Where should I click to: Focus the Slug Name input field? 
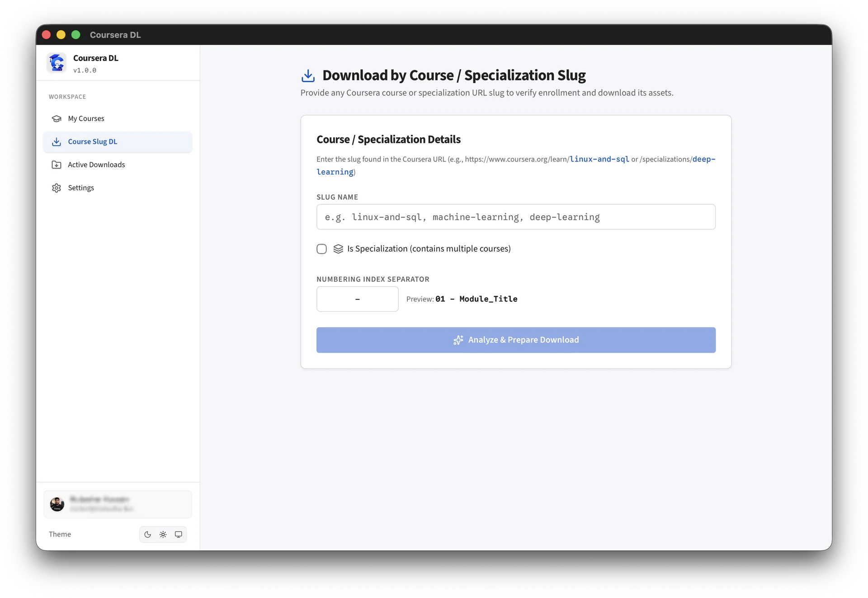[516, 217]
